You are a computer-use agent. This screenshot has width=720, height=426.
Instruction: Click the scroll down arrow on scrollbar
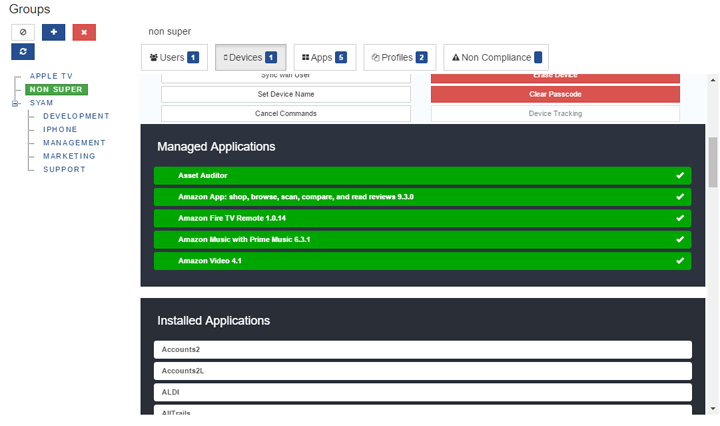[x=713, y=409]
